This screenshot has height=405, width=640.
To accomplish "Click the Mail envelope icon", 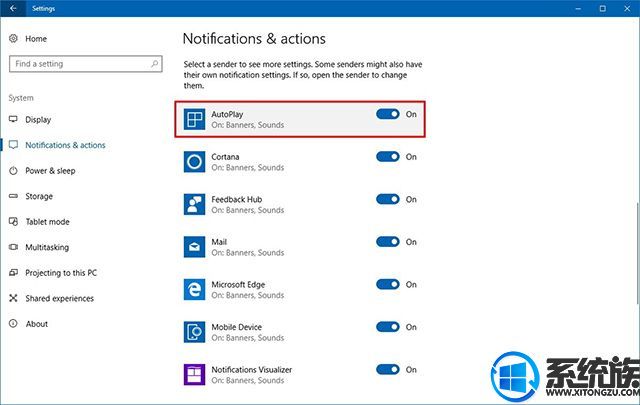I will (194, 247).
